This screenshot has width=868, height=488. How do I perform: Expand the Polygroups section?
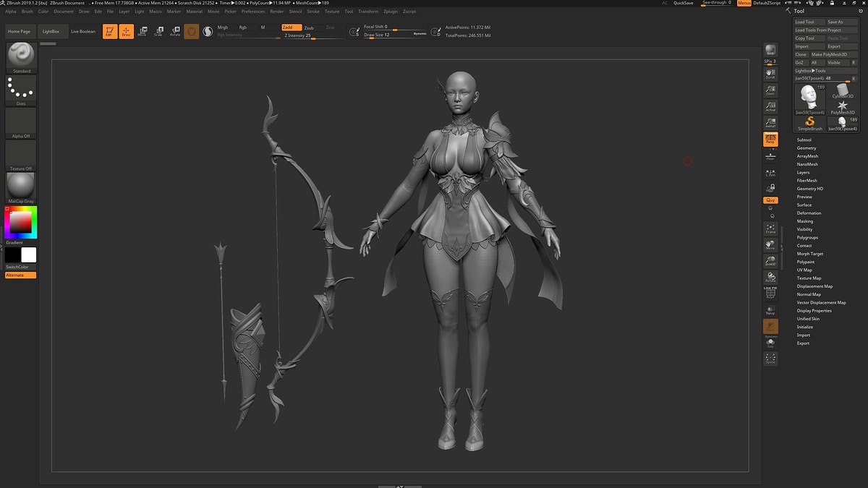click(807, 237)
